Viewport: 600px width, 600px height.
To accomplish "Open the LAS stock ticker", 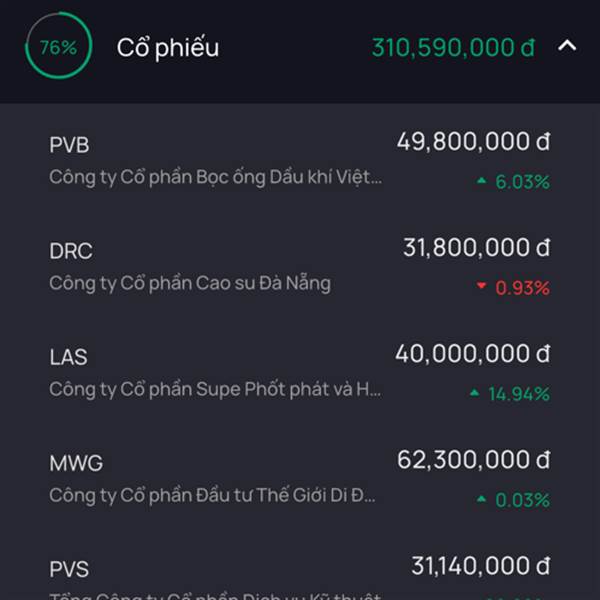I will [x=68, y=357].
